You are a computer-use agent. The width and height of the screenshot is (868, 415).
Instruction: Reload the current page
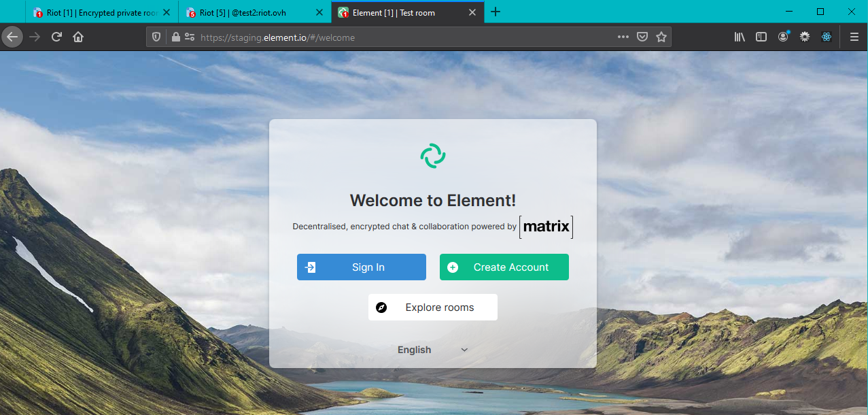click(x=56, y=37)
